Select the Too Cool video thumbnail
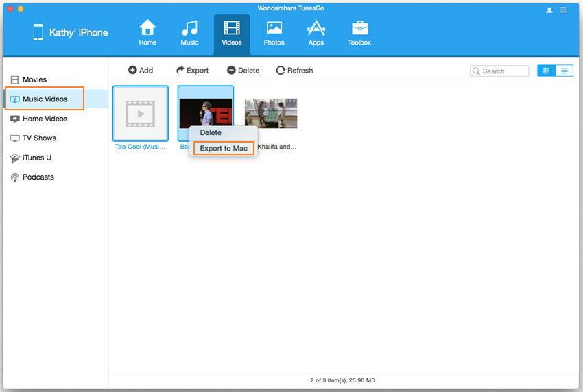Image resolution: width=583 pixels, height=392 pixels. (x=140, y=113)
